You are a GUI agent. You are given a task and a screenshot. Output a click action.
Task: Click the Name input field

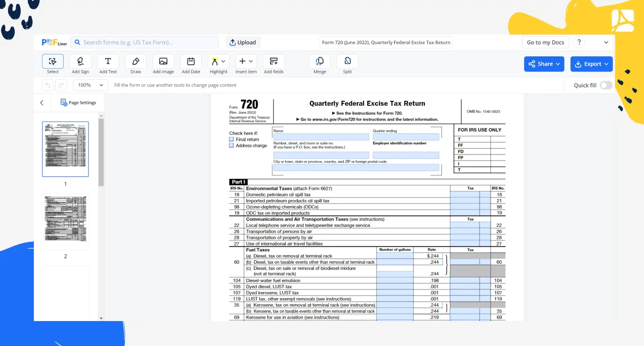pyautogui.click(x=321, y=137)
